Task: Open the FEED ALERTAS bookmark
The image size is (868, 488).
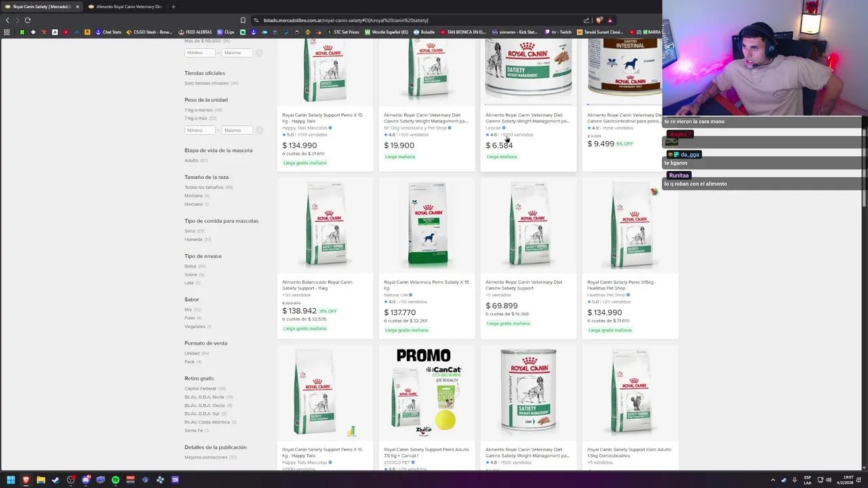Action: [195, 32]
